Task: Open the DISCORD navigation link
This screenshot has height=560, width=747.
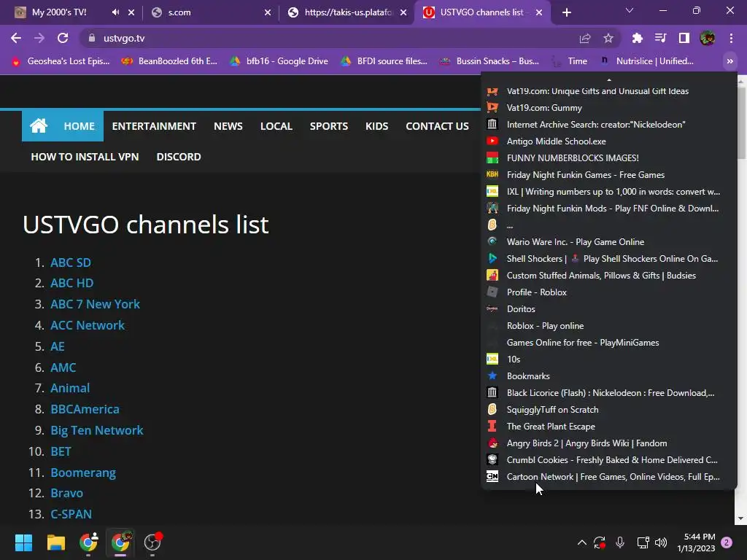Action: pyautogui.click(x=179, y=157)
